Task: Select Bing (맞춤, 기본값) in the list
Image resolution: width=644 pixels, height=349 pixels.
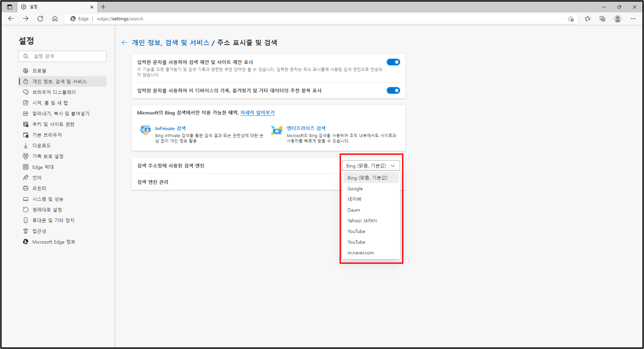Action: 371,178
